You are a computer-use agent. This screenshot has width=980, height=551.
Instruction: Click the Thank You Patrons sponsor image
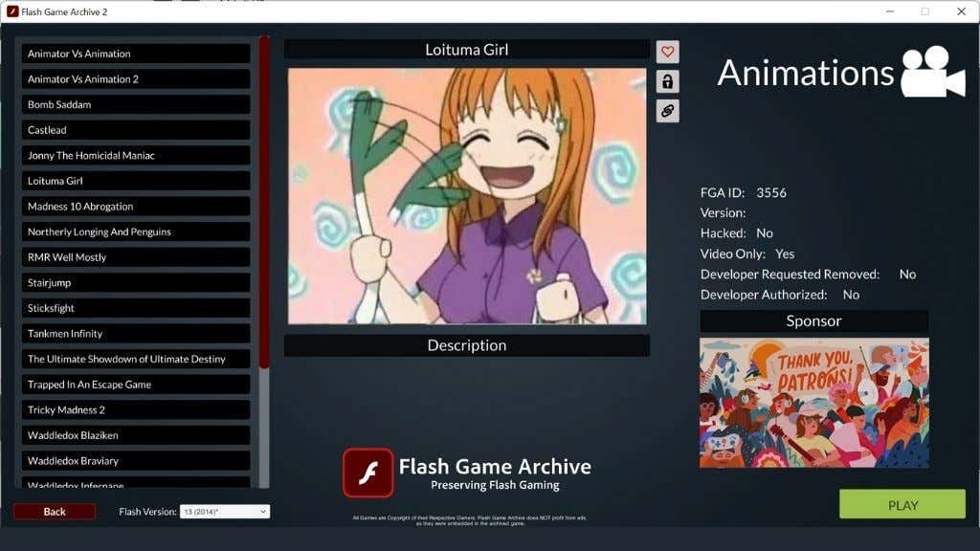coord(814,403)
